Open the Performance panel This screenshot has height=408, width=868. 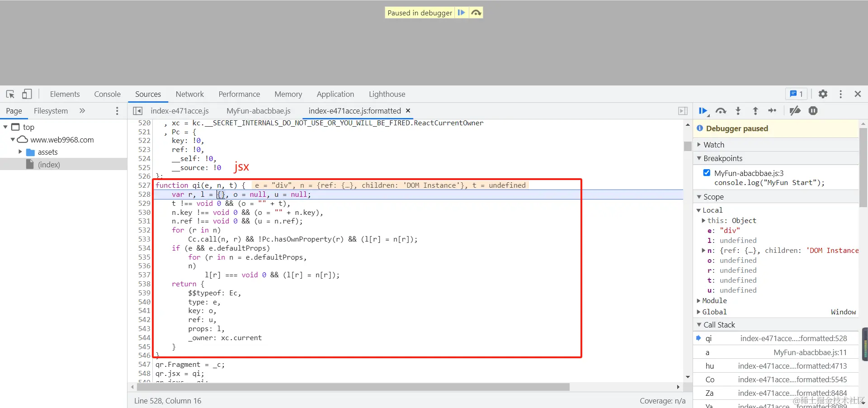pyautogui.click(x=239, y=94)
